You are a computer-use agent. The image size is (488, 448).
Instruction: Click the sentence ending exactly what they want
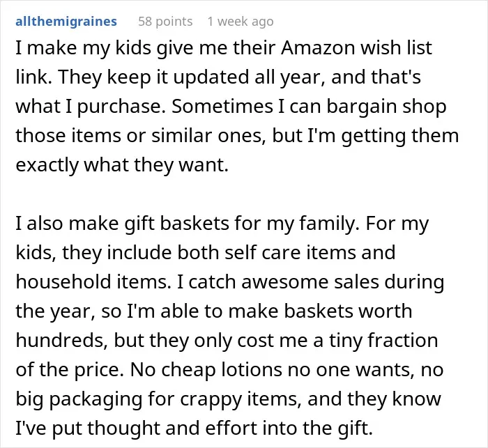point(122,165)
